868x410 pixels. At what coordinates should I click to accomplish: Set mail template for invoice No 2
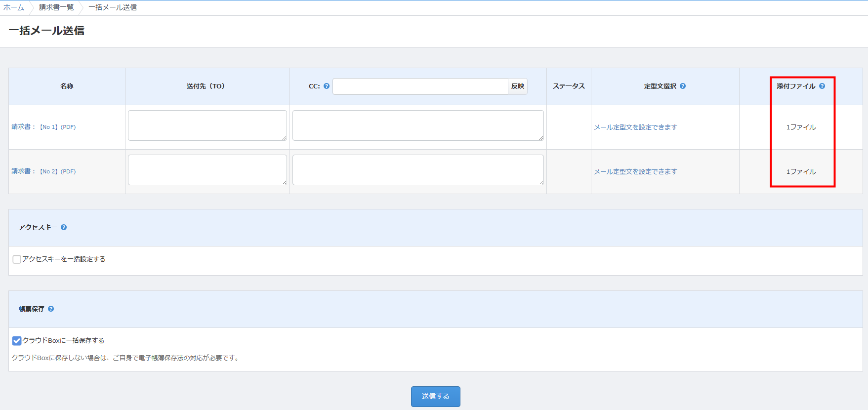coord(635,171)
